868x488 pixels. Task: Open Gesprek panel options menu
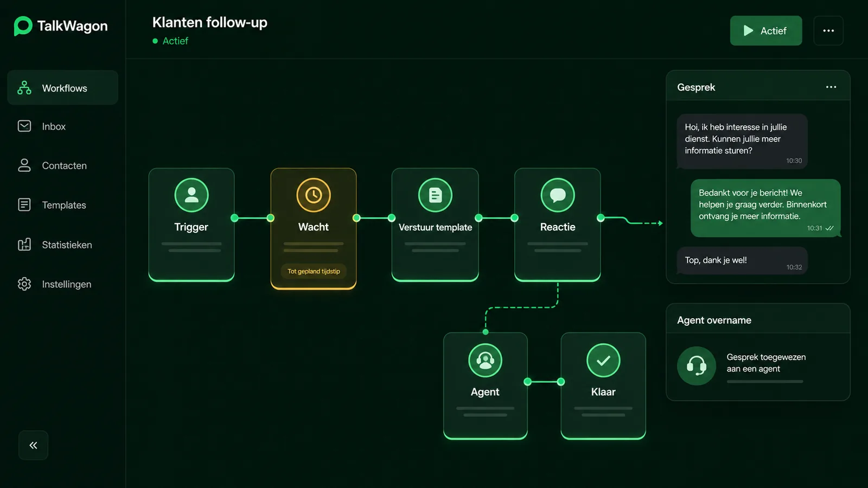(831, 87)
